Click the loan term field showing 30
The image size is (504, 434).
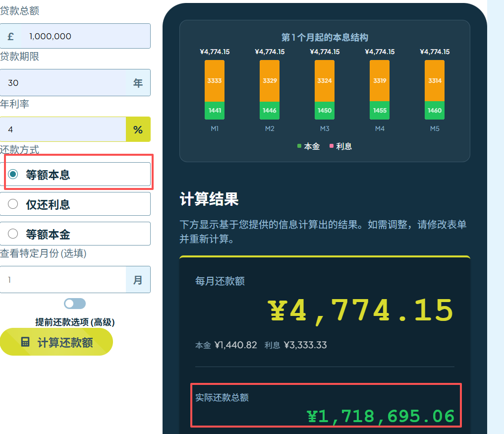click(x=59, y=82)
